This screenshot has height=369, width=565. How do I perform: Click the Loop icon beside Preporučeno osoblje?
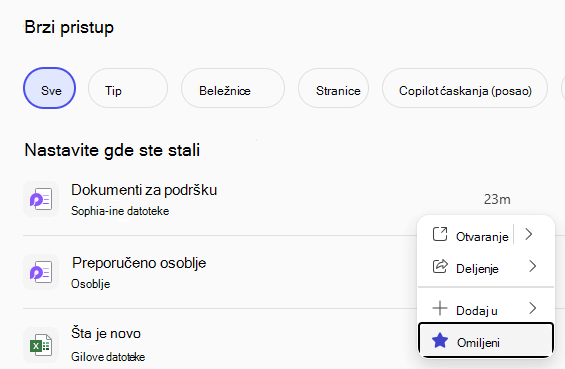tap(41, 272)
